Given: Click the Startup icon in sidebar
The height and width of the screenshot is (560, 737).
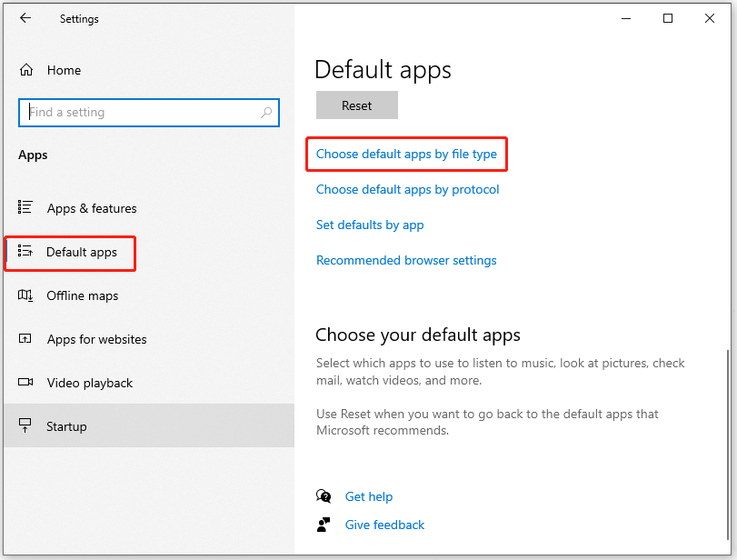Looking at the screenshot, I should 27,425.
